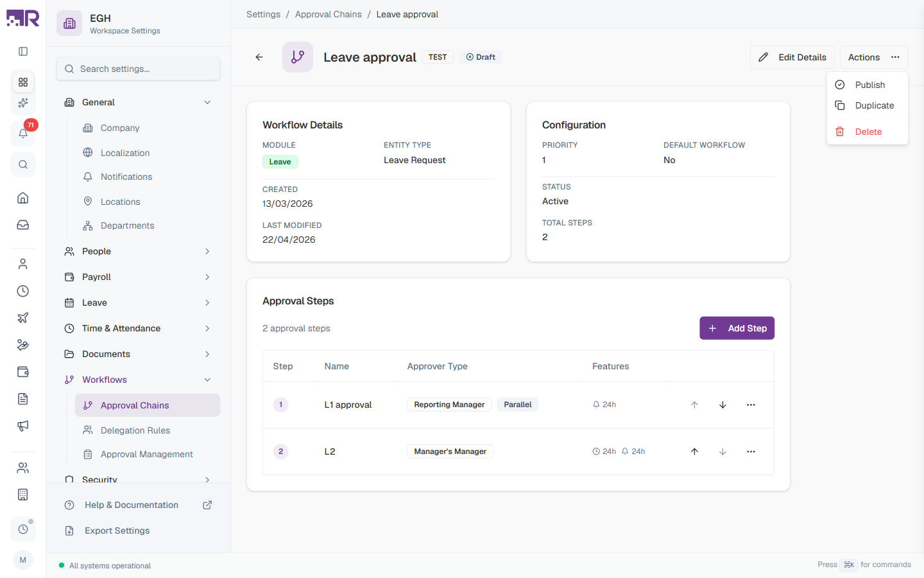Open Delegation Rules in sidebar

(x=148, y=430)
